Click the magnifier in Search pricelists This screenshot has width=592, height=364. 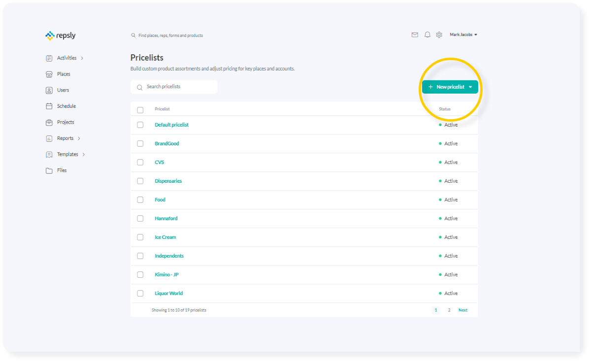point(139,87)
